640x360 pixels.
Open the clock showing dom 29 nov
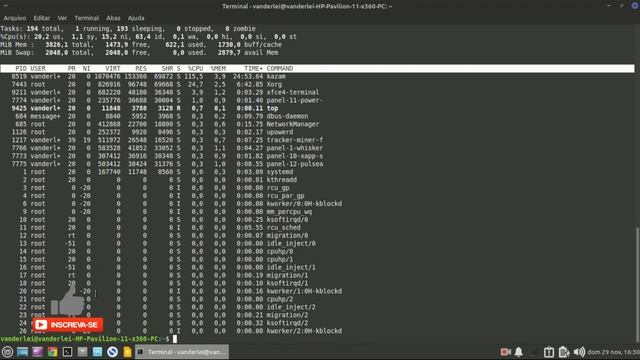(x=613, y=352)
